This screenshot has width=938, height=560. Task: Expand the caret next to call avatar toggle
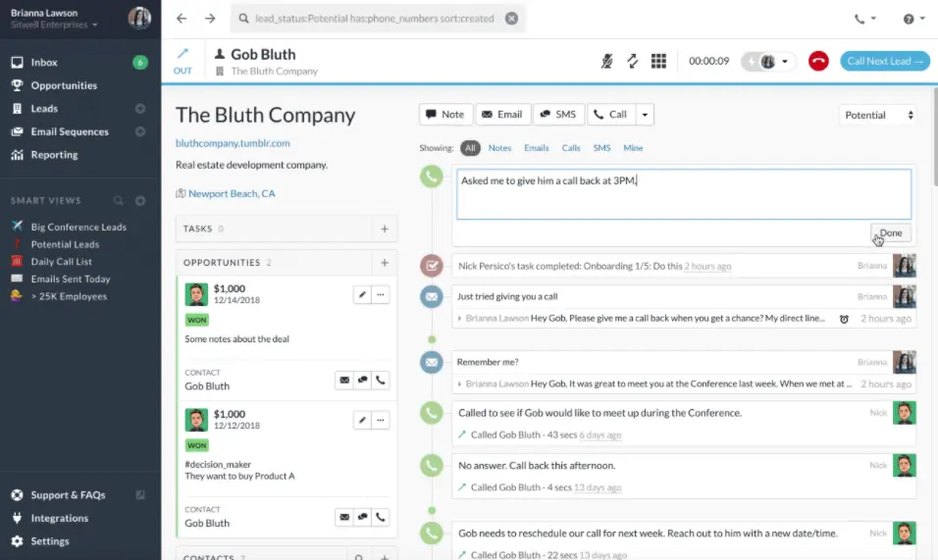[785, 61]
